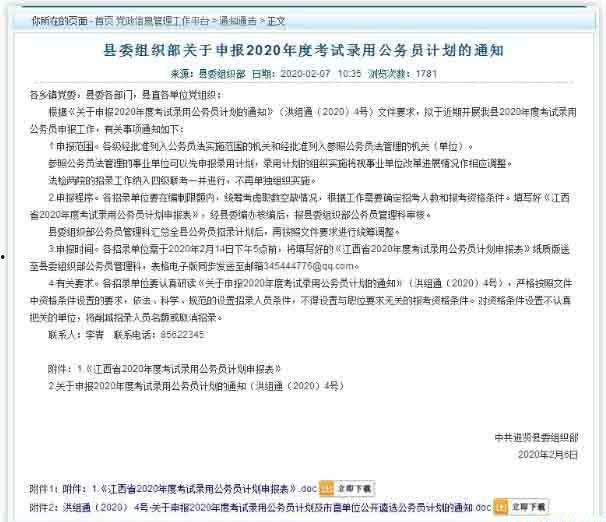The image size is (606, 522).
Task: Click the email address 345444776@qq.com
Action: click(308, 266)
